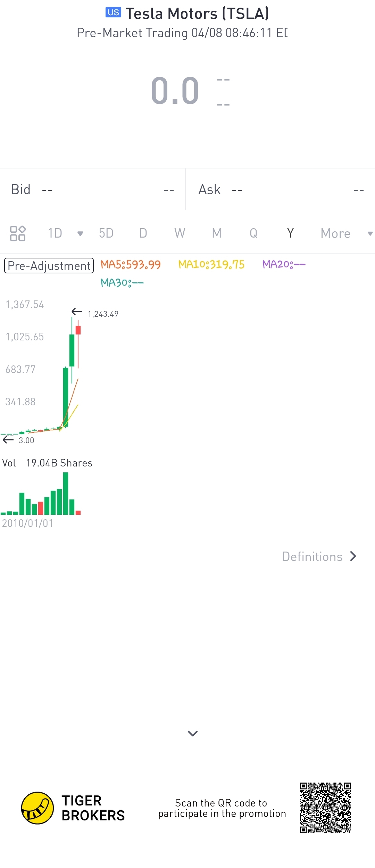Open the More chart periods menu

335,233
